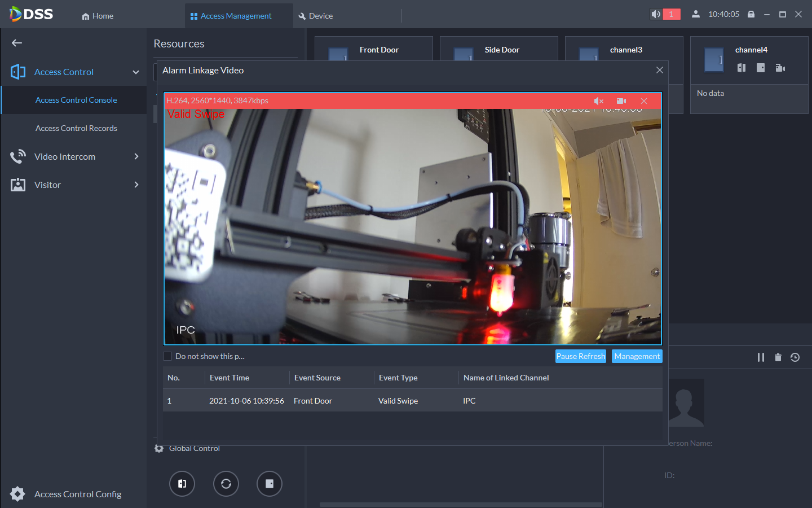812x508 pixels.
Task: Clear event list with trash icon
Action: (x=778, y=357)
